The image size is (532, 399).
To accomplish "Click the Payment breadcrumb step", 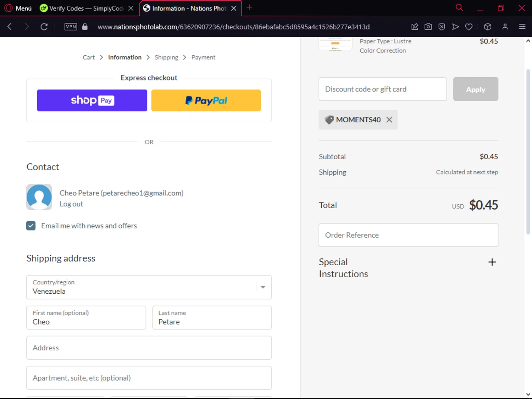I will (x=203, y=57).
